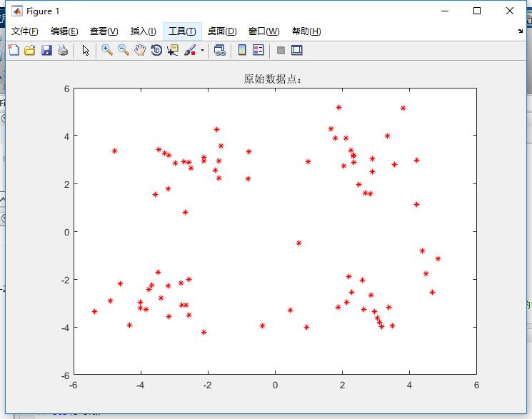Open the 编辑(E) menu

[x=64, y=31]
